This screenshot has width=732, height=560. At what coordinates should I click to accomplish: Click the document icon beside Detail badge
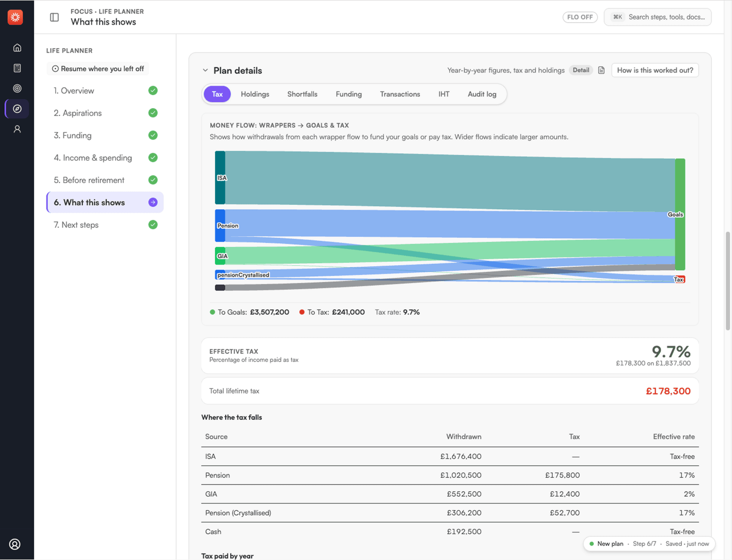tap(601, 70)
